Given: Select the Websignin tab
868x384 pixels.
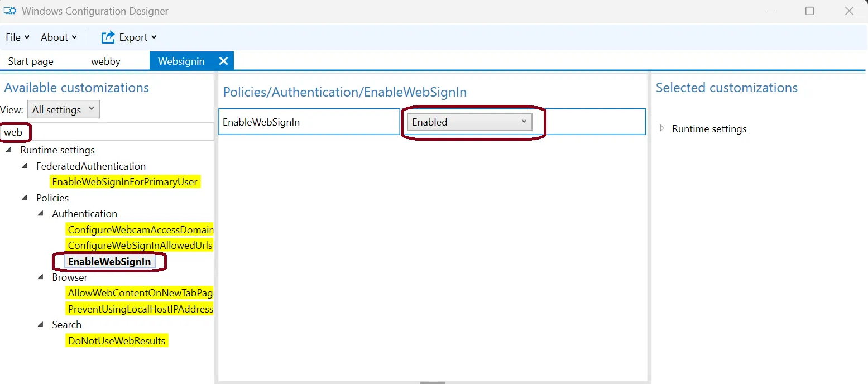Looking at the screenshot, I should (x=181, y=61).
